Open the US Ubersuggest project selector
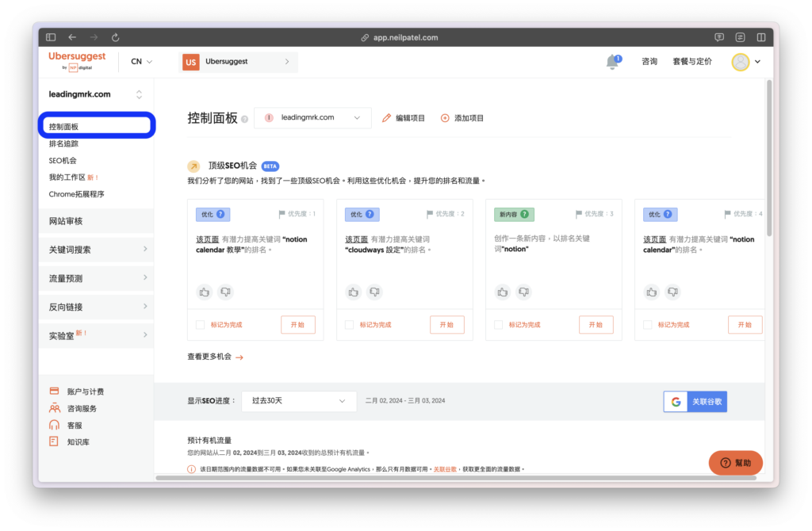 238,62
